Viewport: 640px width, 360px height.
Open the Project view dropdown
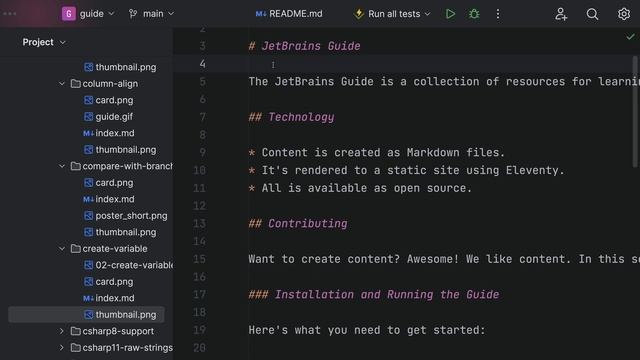44,42
